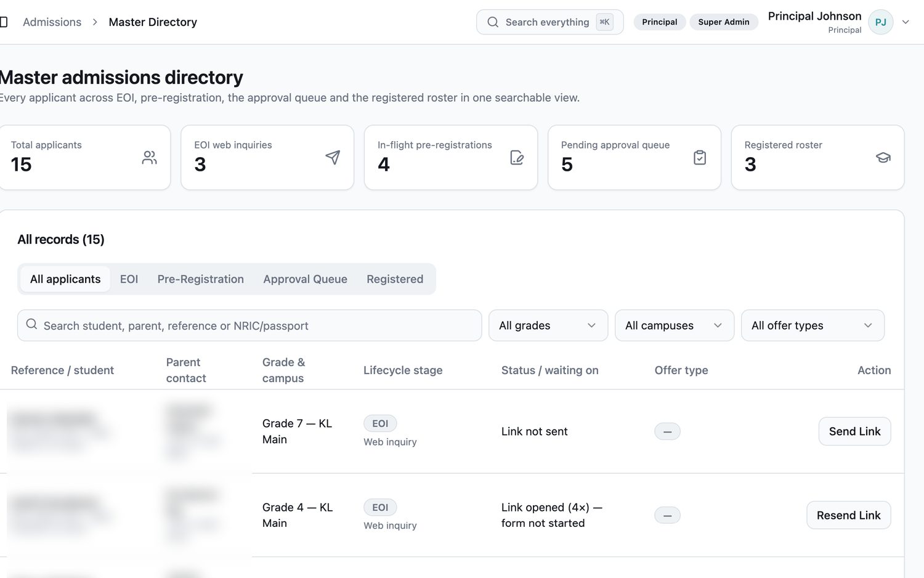Screen dimensions: 924x578
Task: Open the Approval Queue tab
Action: [305, 279]
